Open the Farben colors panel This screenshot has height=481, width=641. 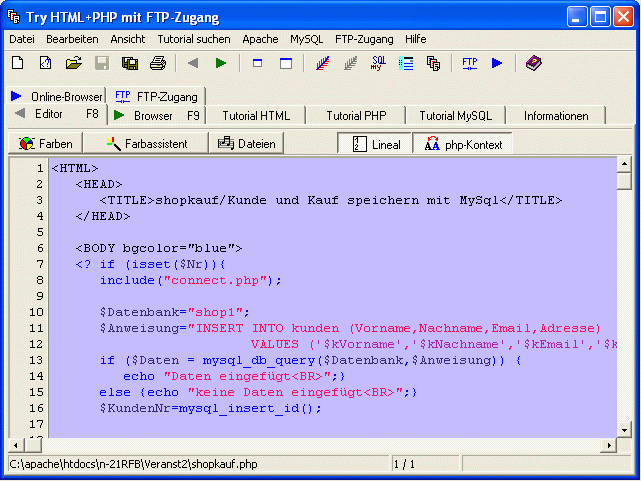tap(46, 144)
